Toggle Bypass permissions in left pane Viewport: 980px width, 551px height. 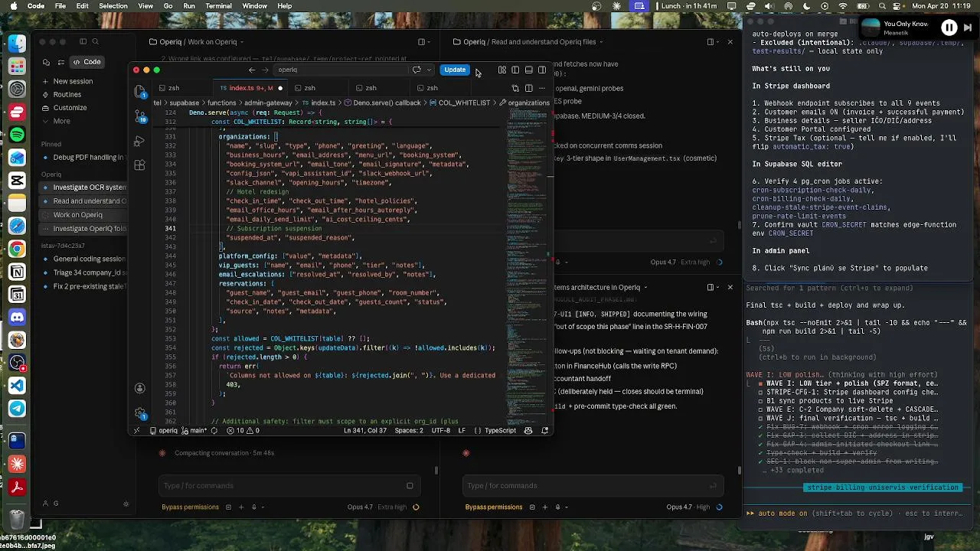point(190,507)
